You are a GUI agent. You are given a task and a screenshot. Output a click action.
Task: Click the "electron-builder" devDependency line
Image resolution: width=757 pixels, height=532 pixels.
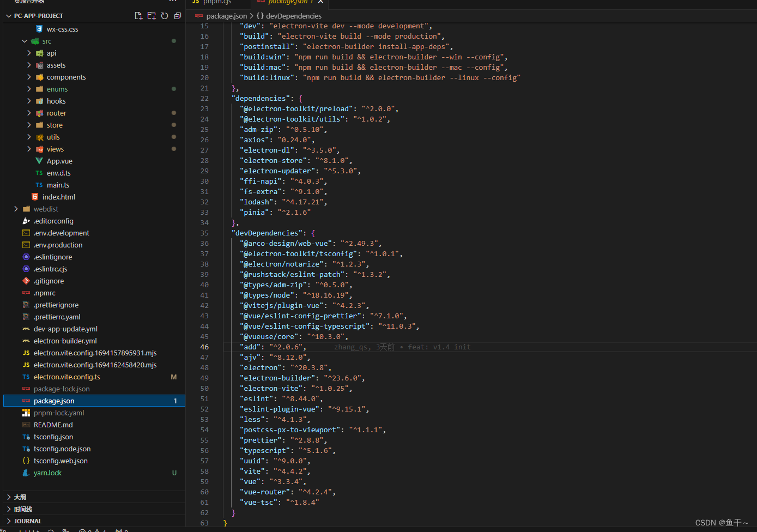(x=302, y=378)
